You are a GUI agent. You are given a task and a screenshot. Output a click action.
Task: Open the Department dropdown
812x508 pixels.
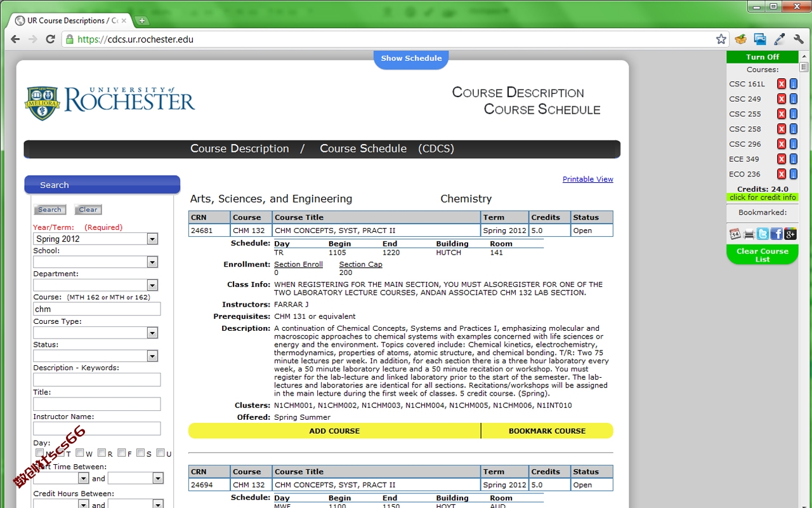point(95,285)
